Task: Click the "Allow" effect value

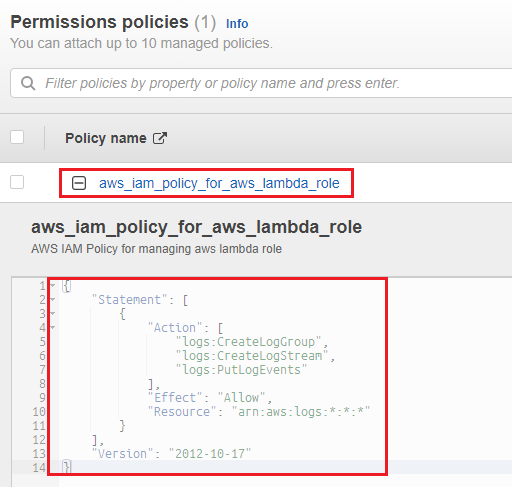Action: tap(241, 397)
